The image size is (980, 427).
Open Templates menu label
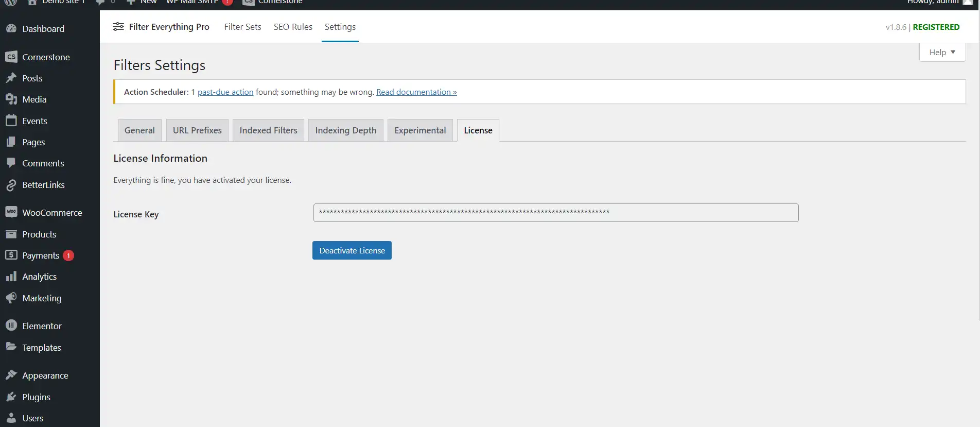pyautogui.click(x=42, y=348)
